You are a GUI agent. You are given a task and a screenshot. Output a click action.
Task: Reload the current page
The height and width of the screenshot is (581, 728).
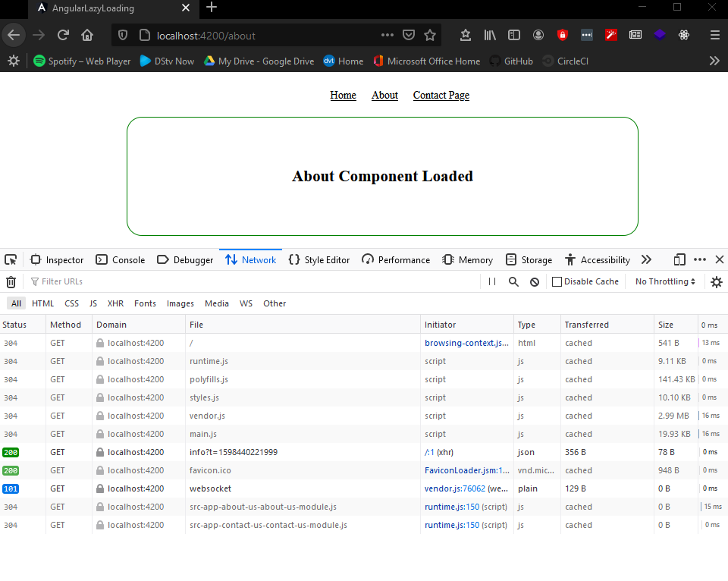click(63, 35)
